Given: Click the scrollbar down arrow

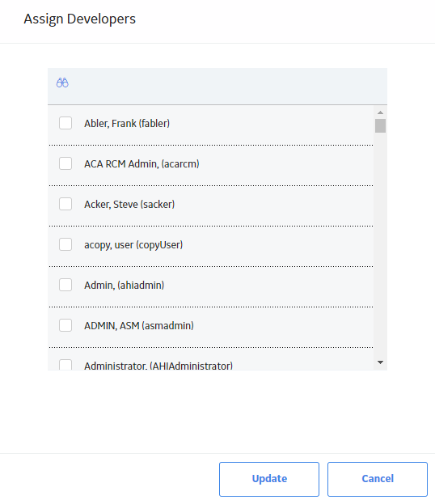Looking at the screenshot, I should pyautogui.click(x=380, y=362).
